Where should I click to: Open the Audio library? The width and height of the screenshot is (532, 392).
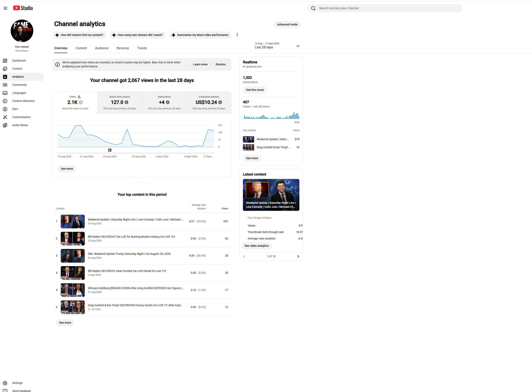tap(22, 125)
